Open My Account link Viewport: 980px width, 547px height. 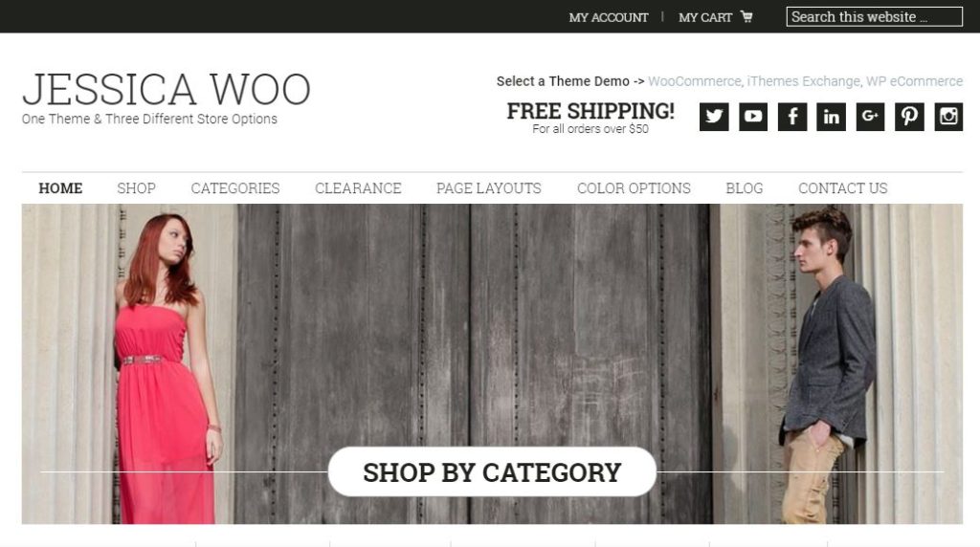(x=608, y=17)
